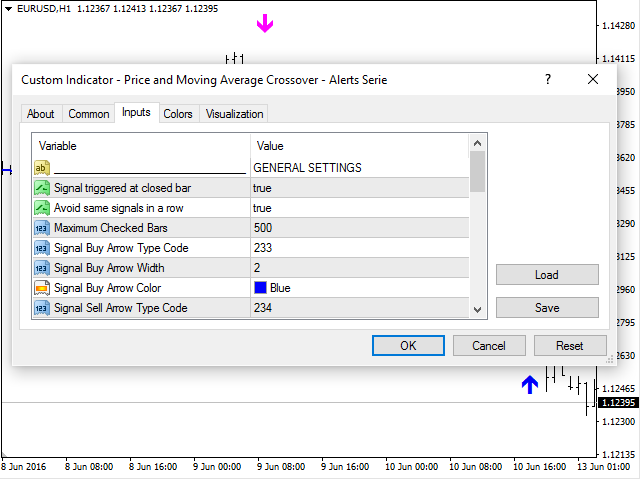Click the help question mark in title bar
640x480 pixels.
pos(547,80)
